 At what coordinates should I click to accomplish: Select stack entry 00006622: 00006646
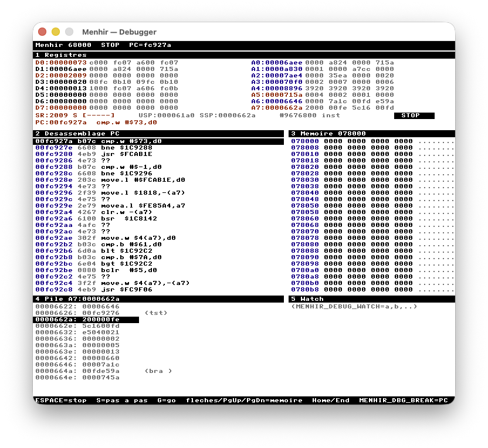[77, 307]
